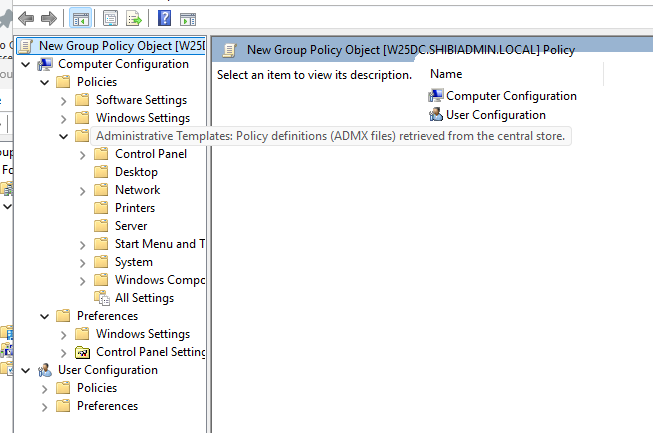Click the Forward arrow toolbar icon
This screenshot has width=653, height=433.
click(x=49, y=18)
